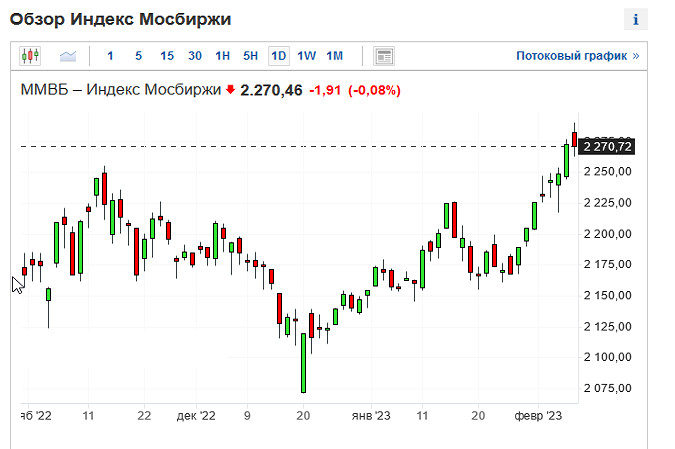Select the active 1D interval
Viewport: 675px width, 449px height.
tap(279, 56)
